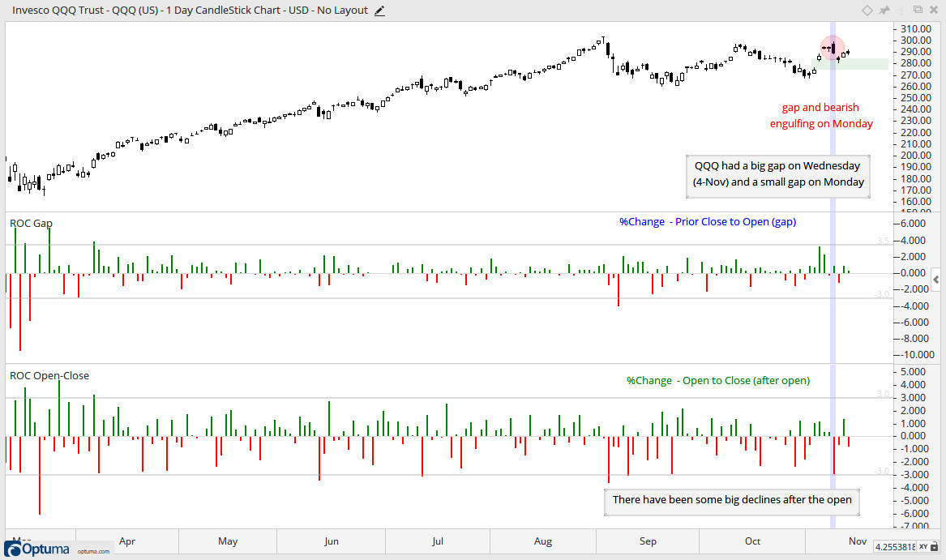946x560 pixels.
Task: Close the chart with the X icon
Action: coord(933,11)
